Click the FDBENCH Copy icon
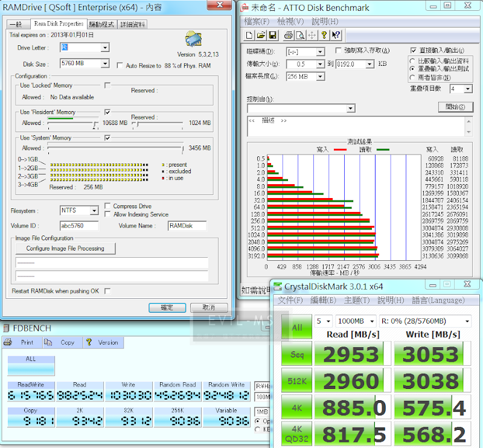 (48, 342)
